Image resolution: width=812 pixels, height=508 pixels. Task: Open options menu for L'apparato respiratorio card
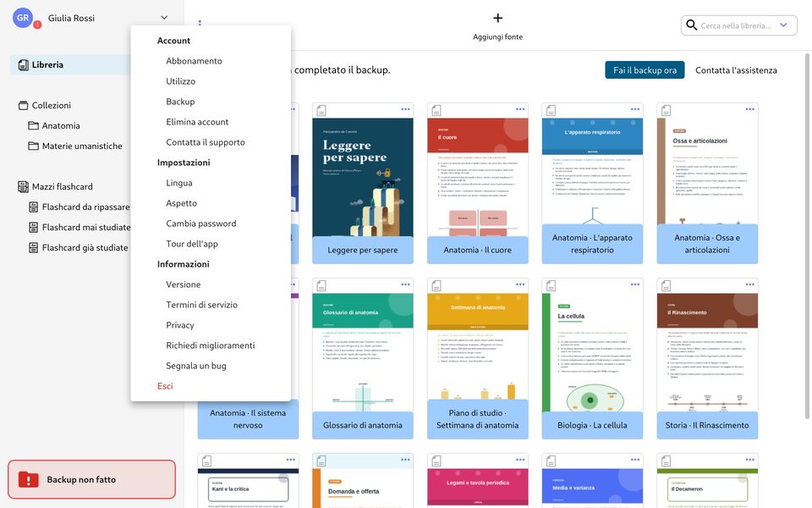635,109
